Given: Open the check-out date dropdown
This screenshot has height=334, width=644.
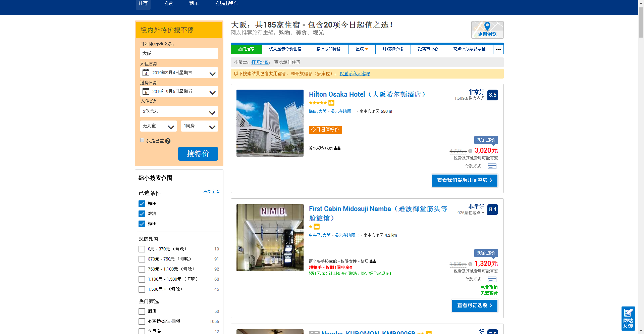Looking at the screenshot, I should click(179, 91).
